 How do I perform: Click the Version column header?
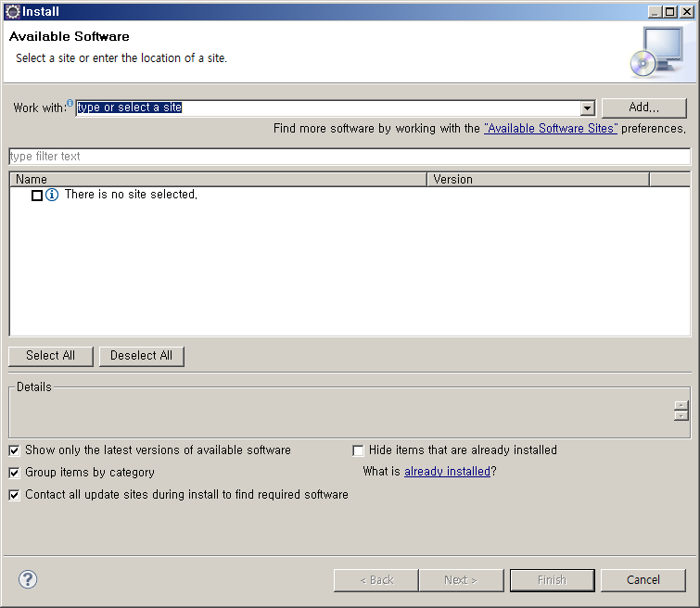[x=538, y=180]
